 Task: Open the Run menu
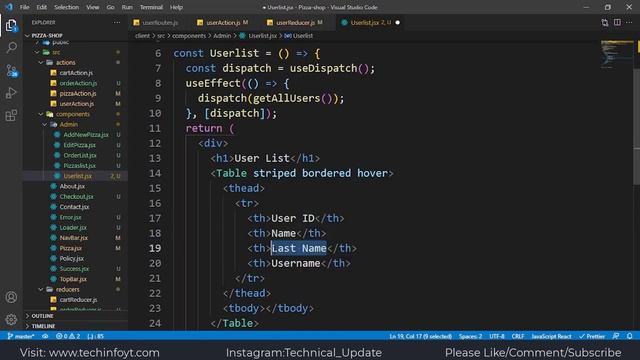tap(127, 7)
